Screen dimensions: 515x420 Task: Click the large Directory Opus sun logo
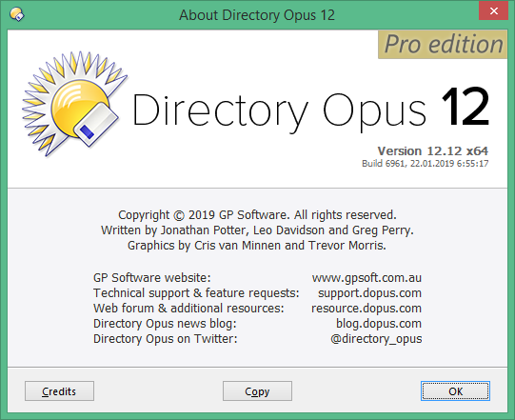pyautogui.click(x=74, y=104)
